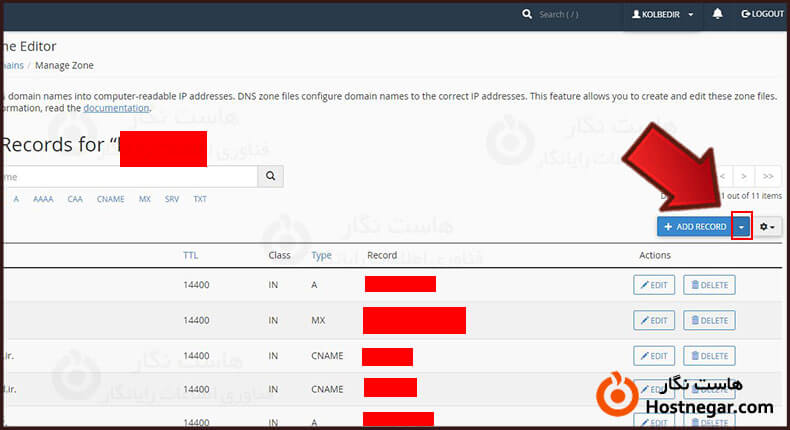Delete the first A record

709,285
